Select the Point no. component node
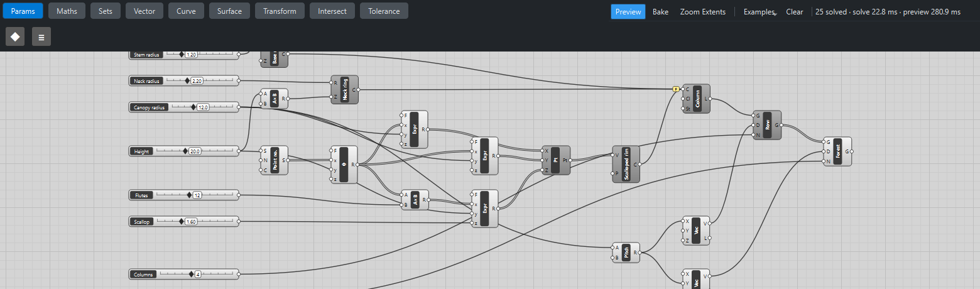 point(274,160)
